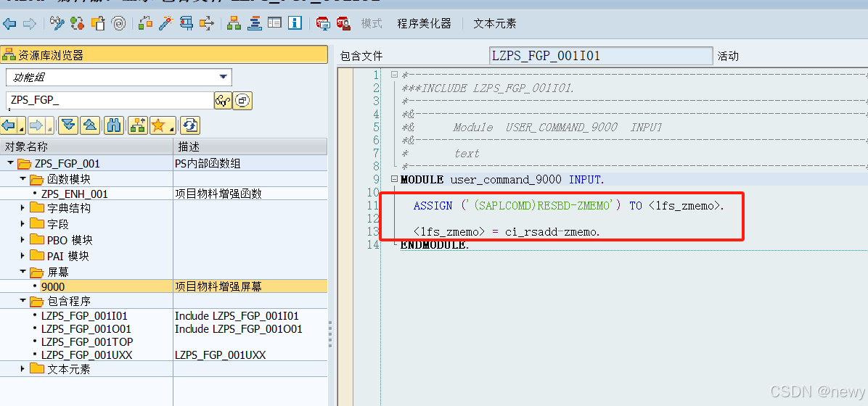Select include LZPS_FGP_001O01 in tree
The width and height of the screenshot is (868, 406).
86,328
